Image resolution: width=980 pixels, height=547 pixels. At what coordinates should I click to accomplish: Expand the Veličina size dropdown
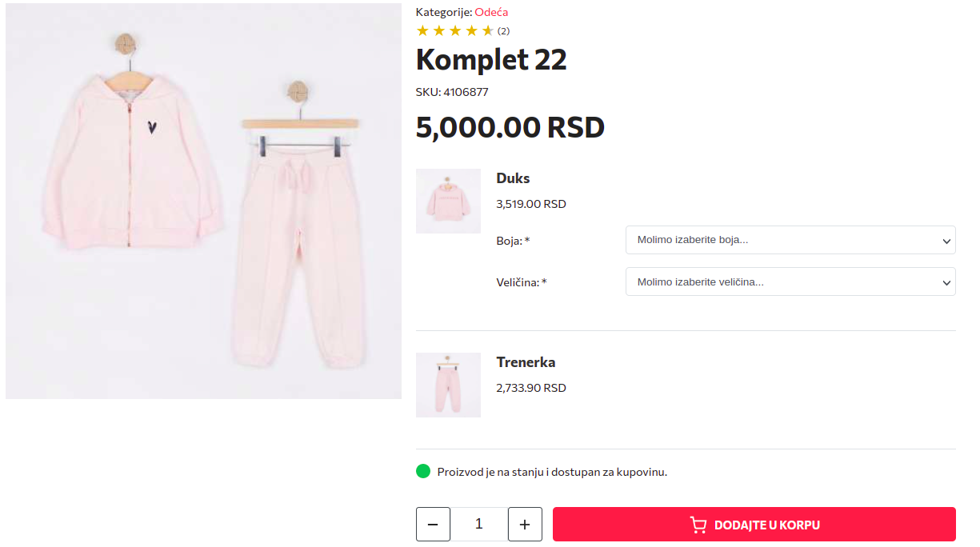790,281
